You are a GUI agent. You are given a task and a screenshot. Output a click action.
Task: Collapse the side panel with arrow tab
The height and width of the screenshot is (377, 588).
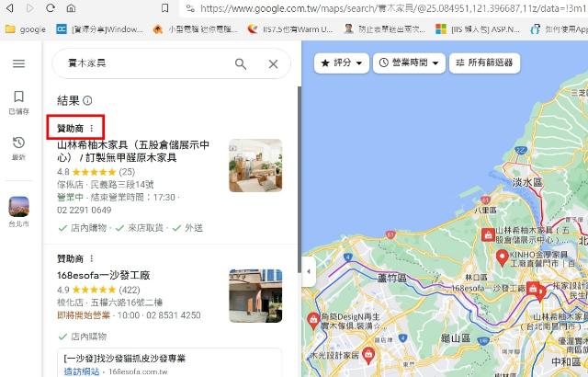309,271
